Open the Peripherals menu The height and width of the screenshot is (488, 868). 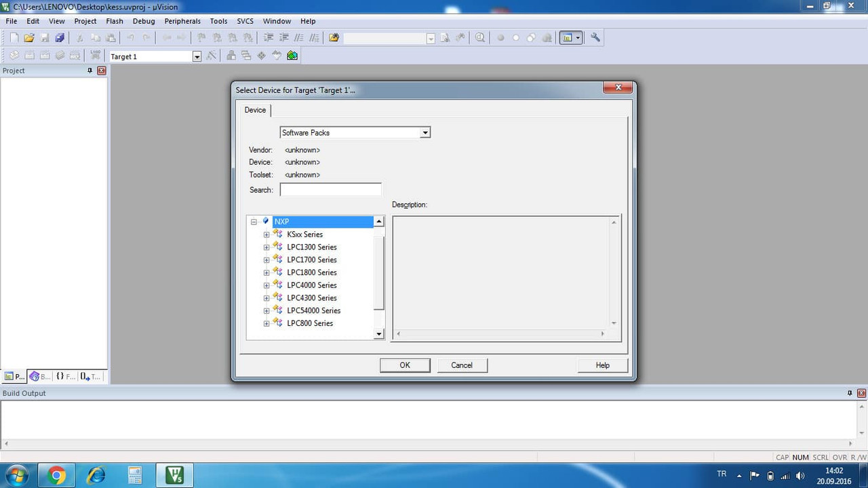tap(182, 21)
